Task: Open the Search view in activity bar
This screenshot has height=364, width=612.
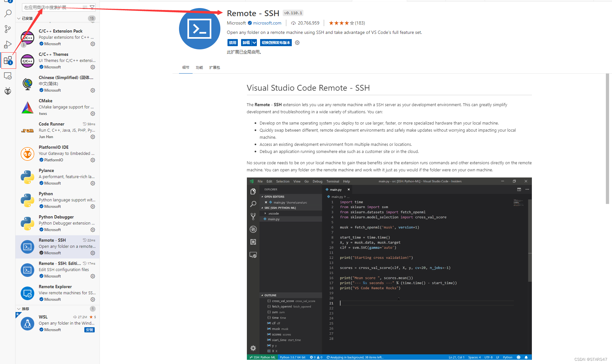Action: (x=8, y=14)
